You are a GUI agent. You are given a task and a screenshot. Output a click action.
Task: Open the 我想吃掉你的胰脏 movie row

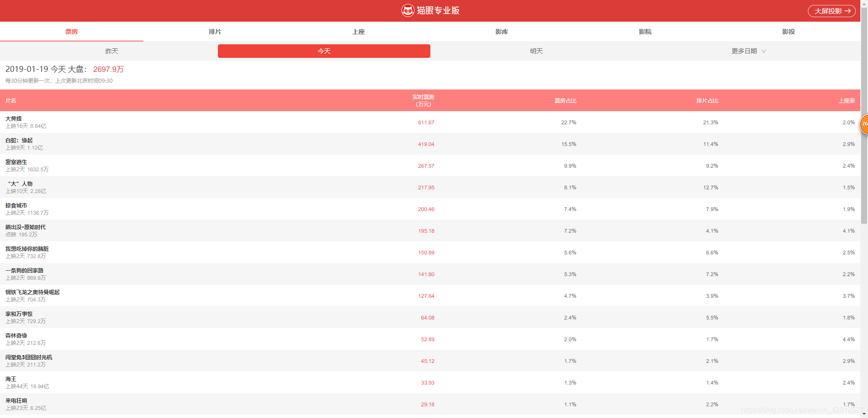click(430, 252)
